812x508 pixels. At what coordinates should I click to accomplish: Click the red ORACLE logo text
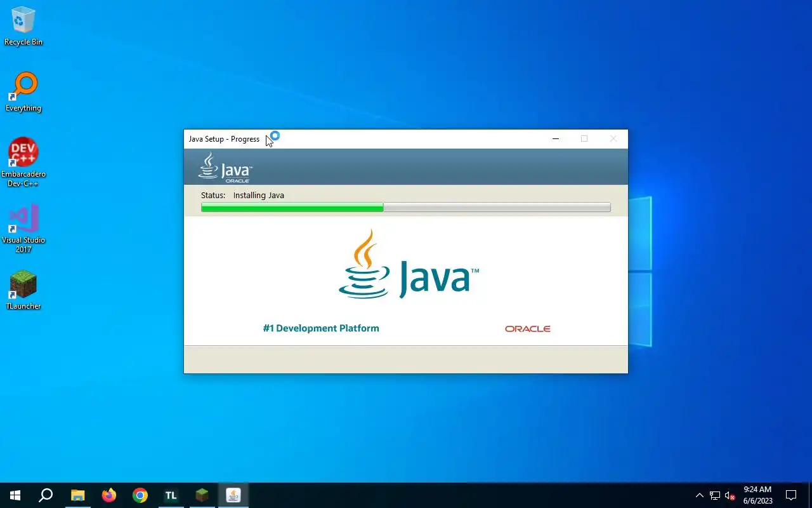coord(527,329)
